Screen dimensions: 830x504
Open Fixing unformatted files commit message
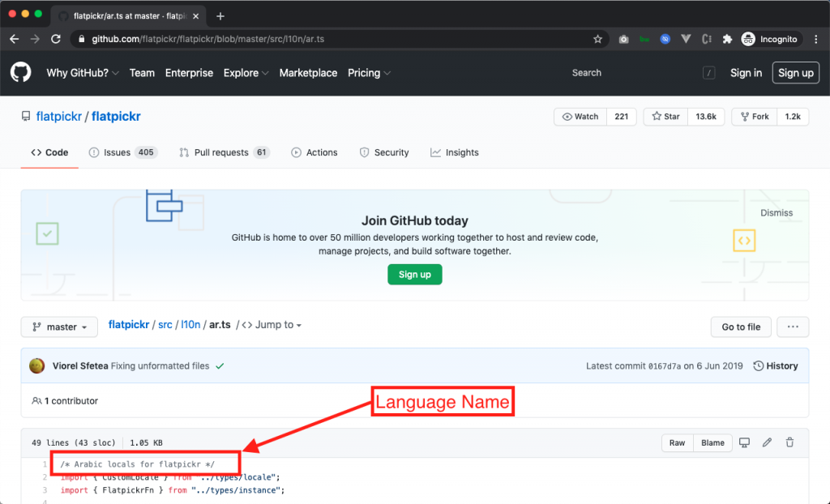160,365
